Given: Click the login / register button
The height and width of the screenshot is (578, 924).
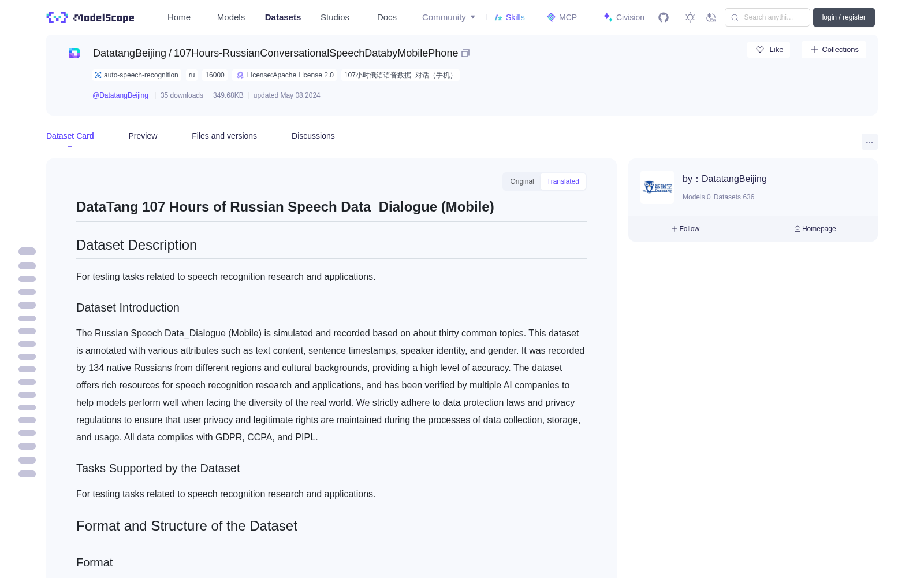Looking at the screenshot, I should 844,17.
